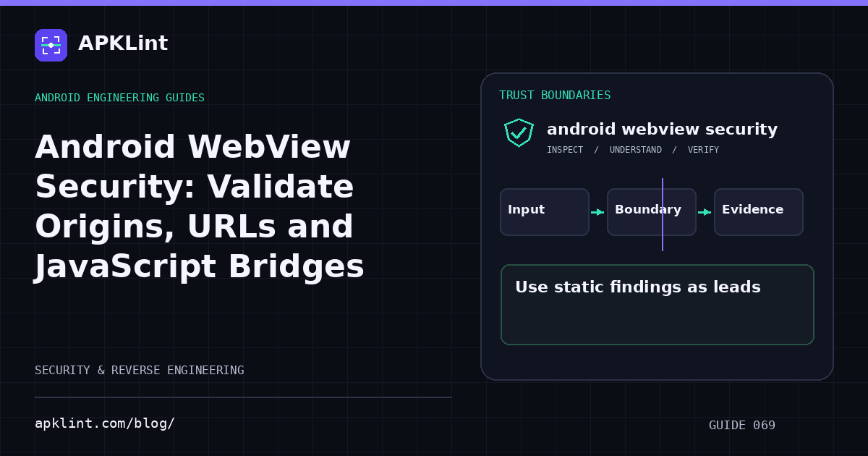Click the Security & Reverse Engineering category

[x=140, y=371]
